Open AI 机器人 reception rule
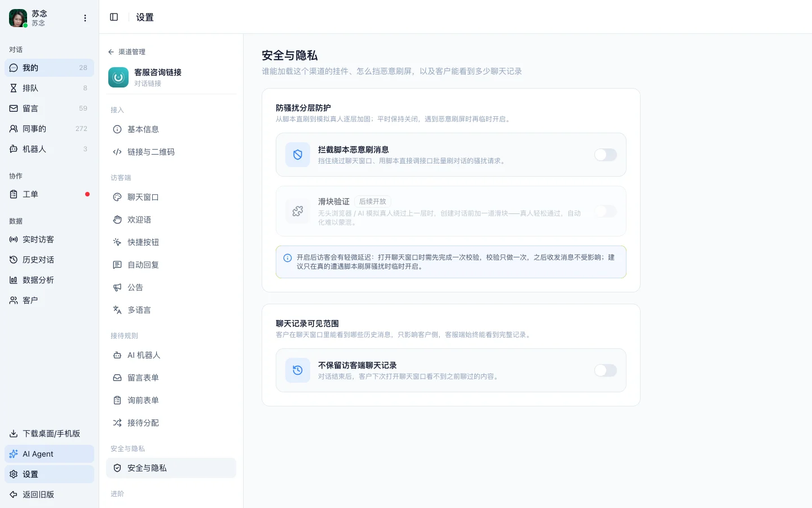 (x=171, y=355)
